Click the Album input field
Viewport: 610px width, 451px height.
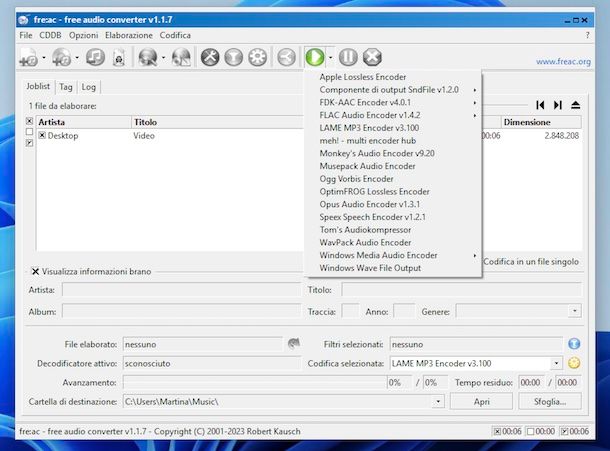coord(181,311)
